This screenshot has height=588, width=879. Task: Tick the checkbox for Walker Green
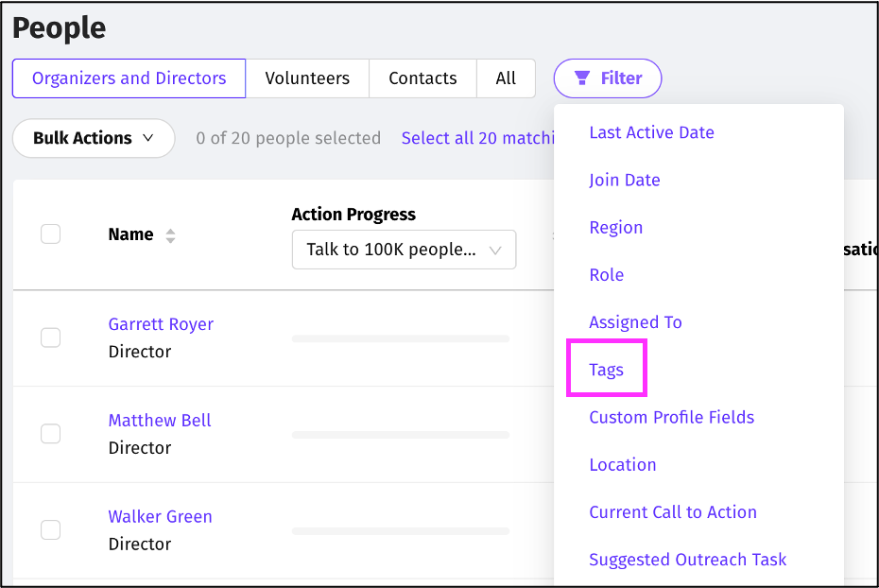[x=51, y=530]
